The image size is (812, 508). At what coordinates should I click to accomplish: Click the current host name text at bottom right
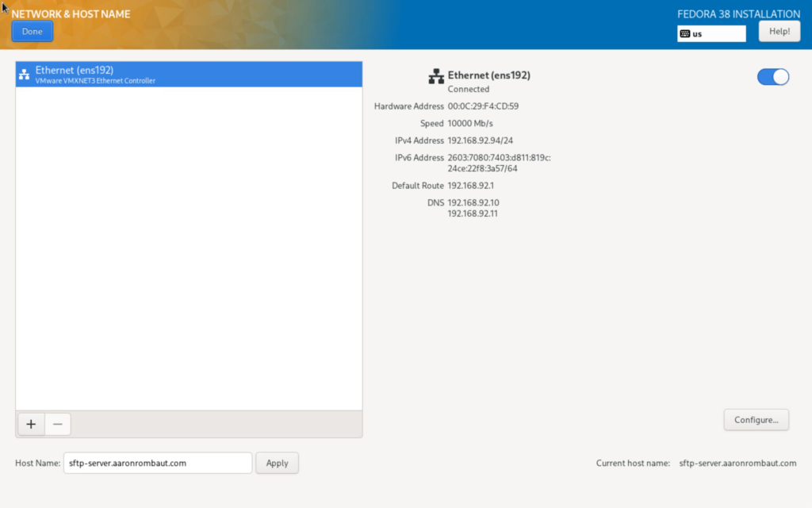[x=737, y=464]
